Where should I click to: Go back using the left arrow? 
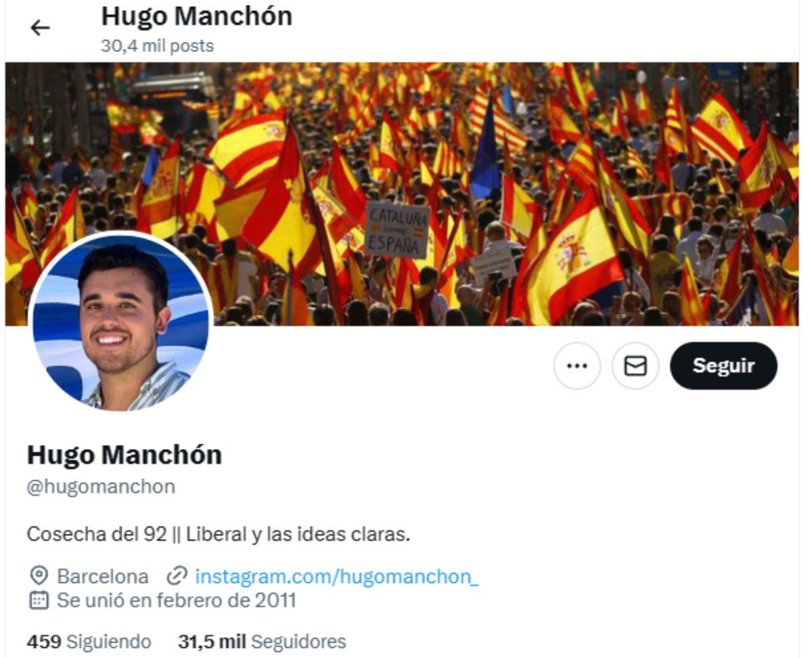[40, 28]
